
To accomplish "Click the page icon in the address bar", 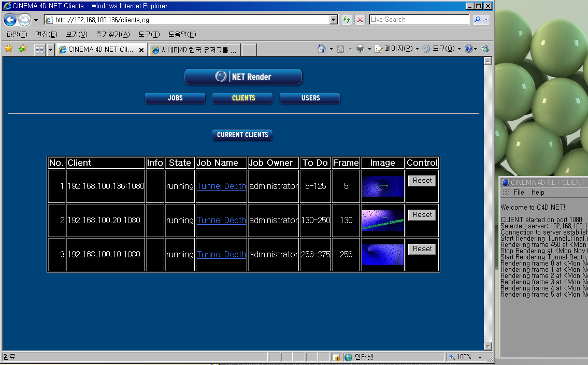I will [x=49, y=20].
